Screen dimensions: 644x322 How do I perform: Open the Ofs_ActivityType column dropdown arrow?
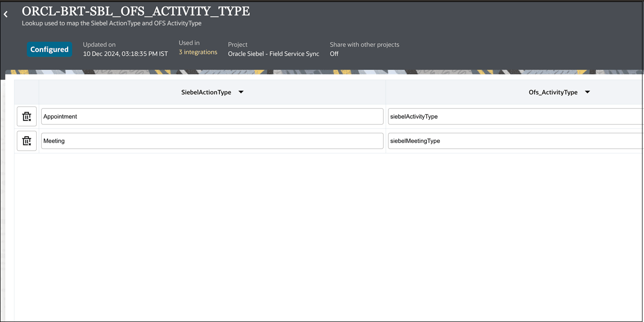click(587, 92)
